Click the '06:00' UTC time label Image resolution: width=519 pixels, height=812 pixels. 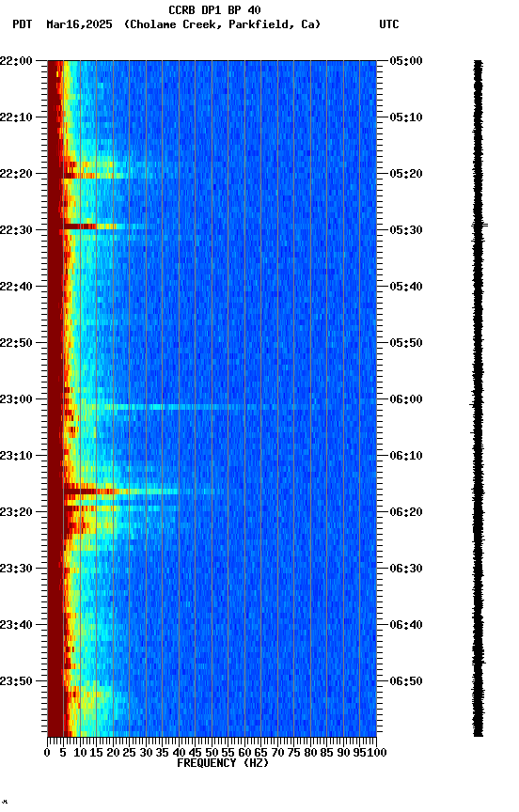click(x=406, y=399)
